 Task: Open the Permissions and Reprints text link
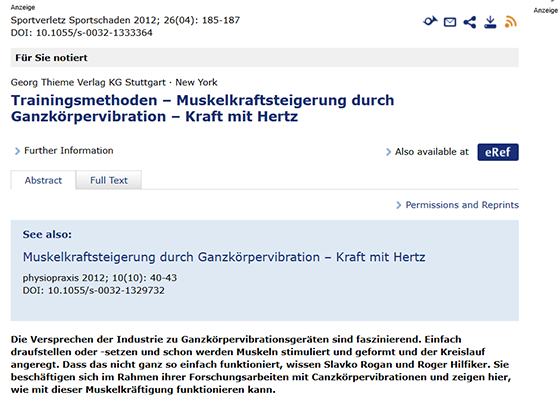click(462, 205)
